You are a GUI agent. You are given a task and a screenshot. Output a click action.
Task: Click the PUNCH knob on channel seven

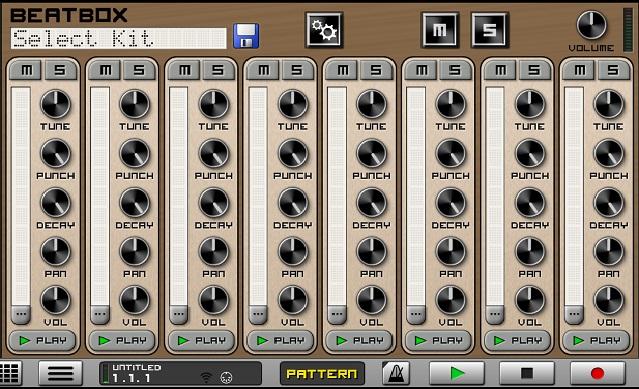tap(530, 154)
